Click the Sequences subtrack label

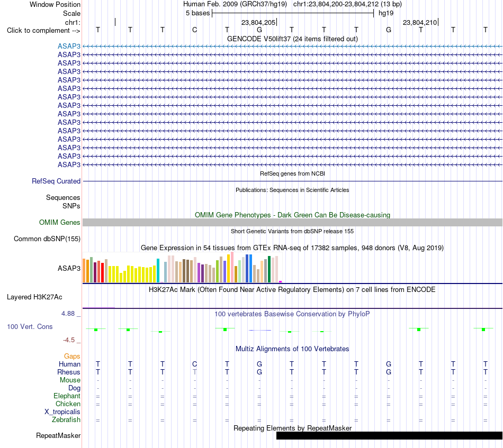point(63,197)
